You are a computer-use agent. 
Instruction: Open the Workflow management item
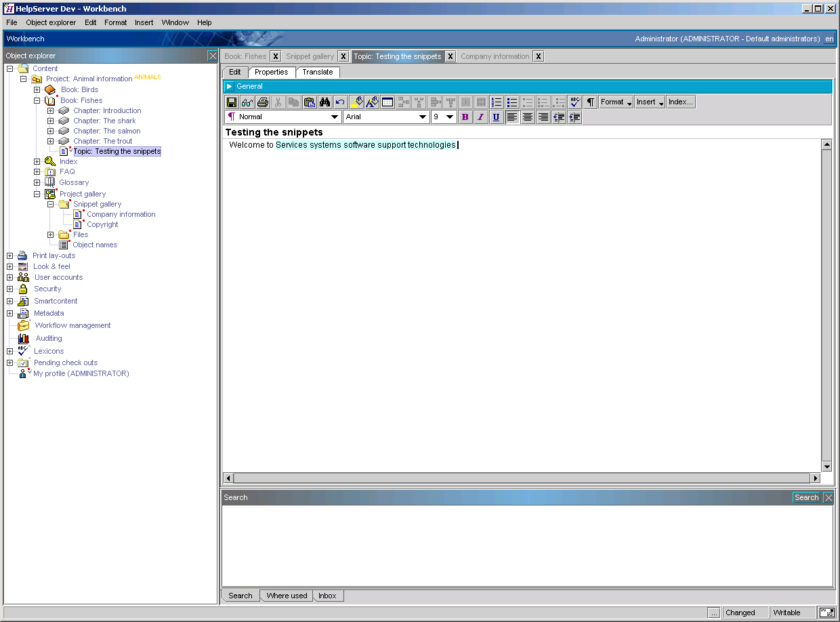pyautogui.click(x=72, y=326)
